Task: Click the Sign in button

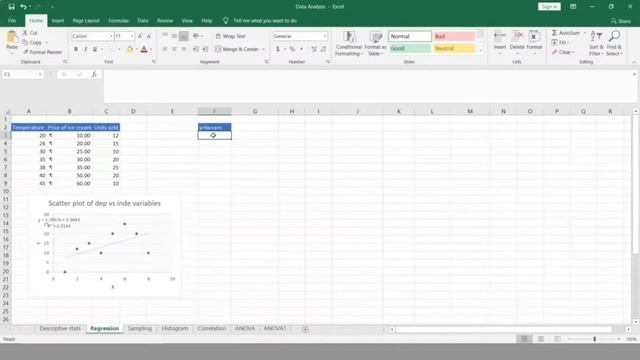Action: click(x=549, y=7)
